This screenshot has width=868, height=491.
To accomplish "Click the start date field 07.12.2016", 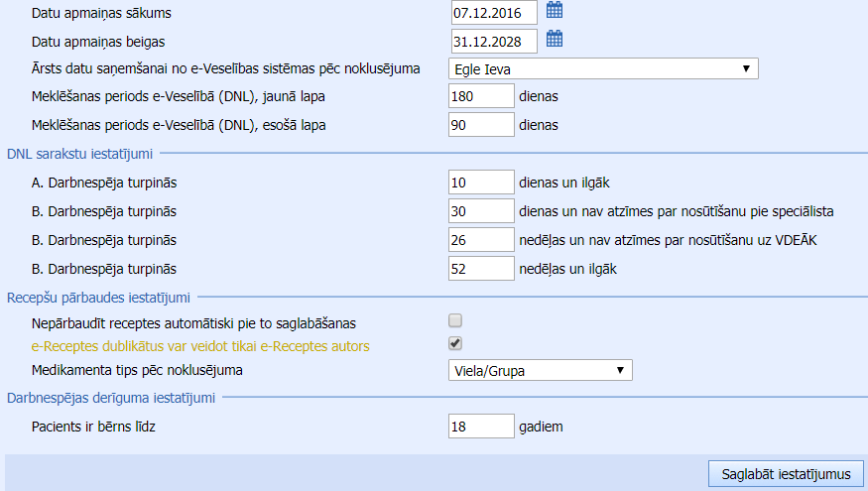I will [x=493, y=12].
